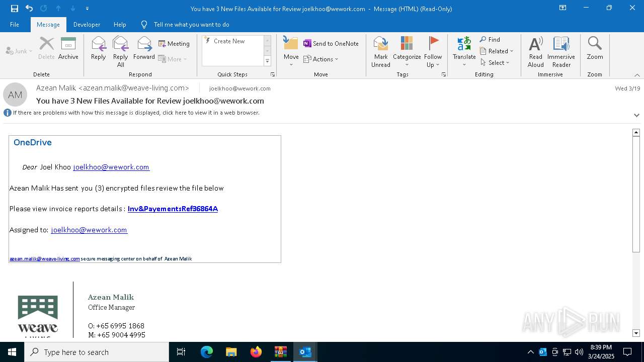
Task: Reply with Meeting
Action: 174,44
